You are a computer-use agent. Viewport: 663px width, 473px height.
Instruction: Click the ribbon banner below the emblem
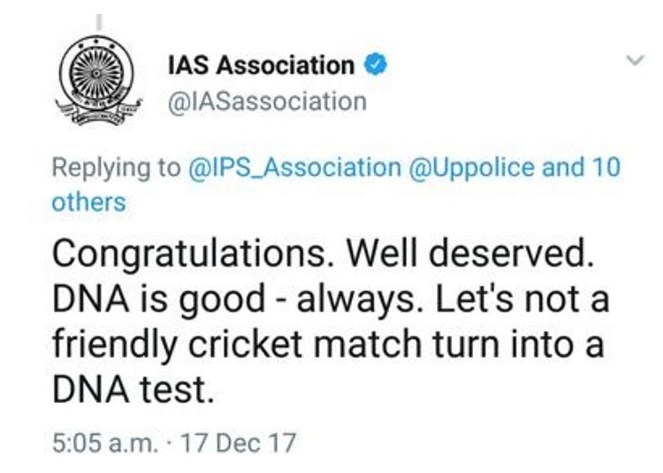[x=97, y=113]
